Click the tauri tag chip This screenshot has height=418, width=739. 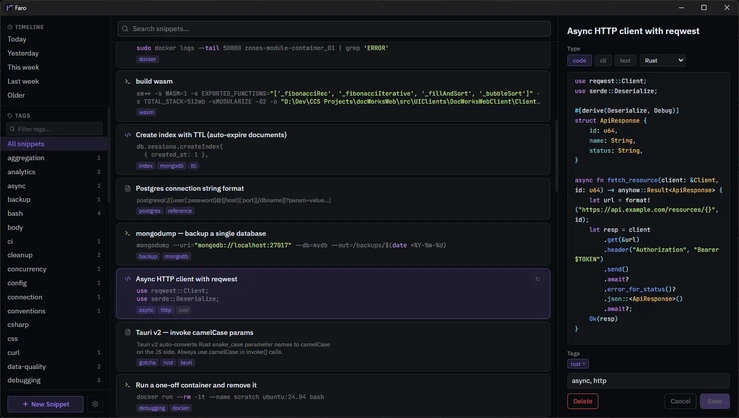(186, 363)
